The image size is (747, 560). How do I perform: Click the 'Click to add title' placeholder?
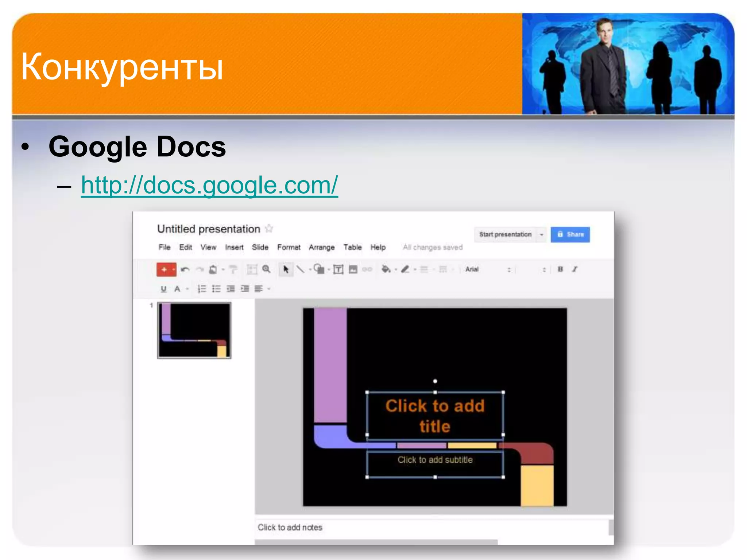(435, 416)
